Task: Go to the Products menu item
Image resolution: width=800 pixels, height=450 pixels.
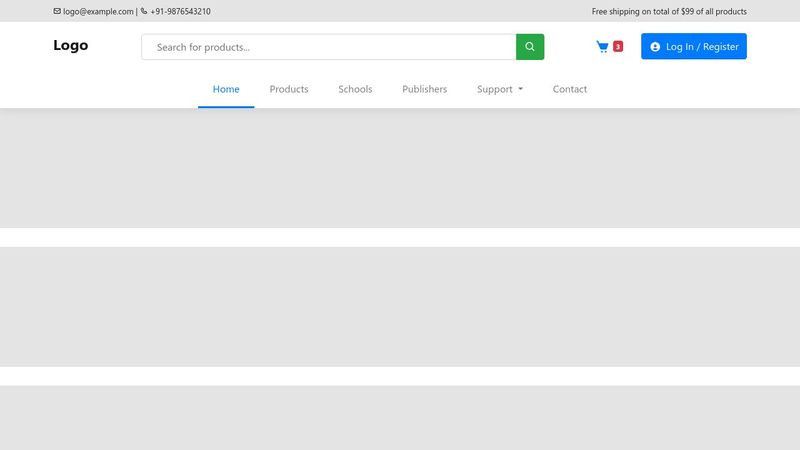Action: tap(289, 89)
